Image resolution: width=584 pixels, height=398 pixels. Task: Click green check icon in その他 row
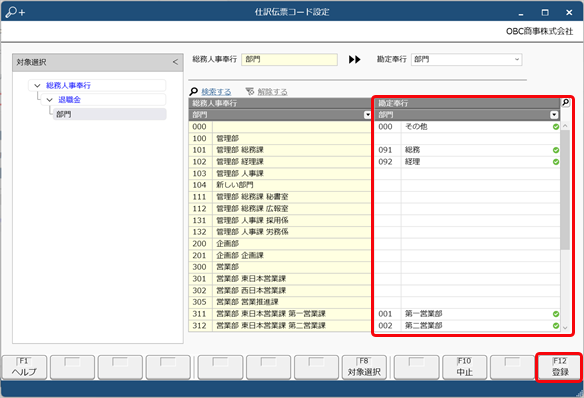(x=556, y=127)
